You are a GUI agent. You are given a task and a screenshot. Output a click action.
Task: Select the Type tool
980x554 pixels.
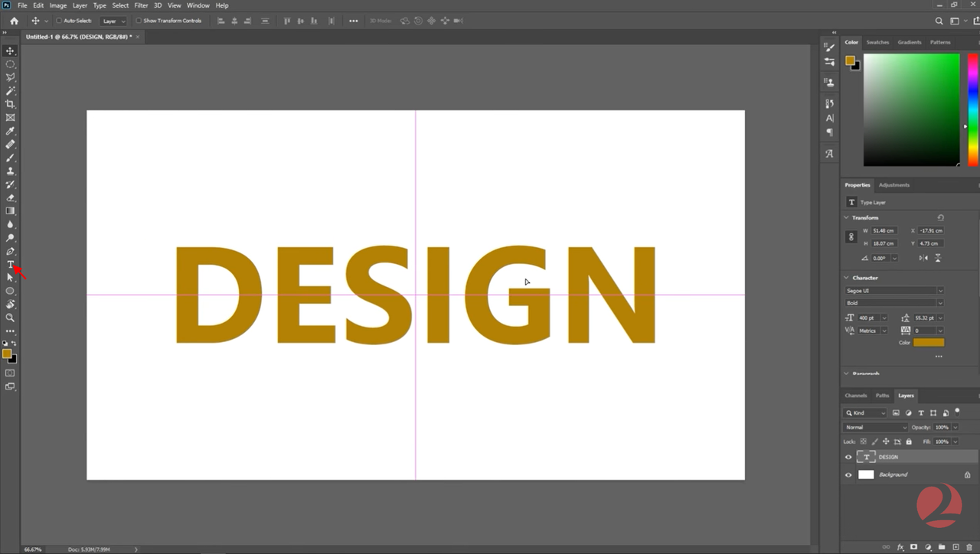click(x=10, y=264)
